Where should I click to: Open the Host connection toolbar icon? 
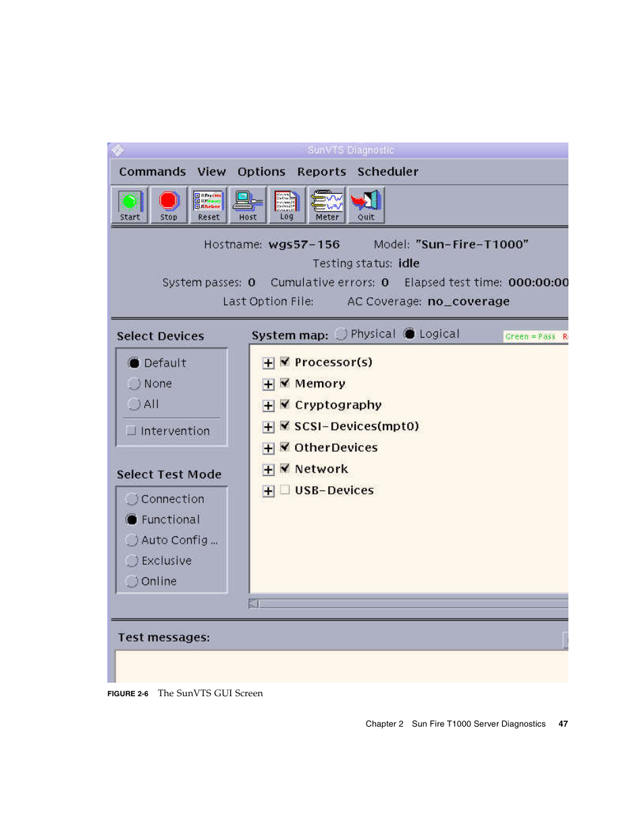247,205
